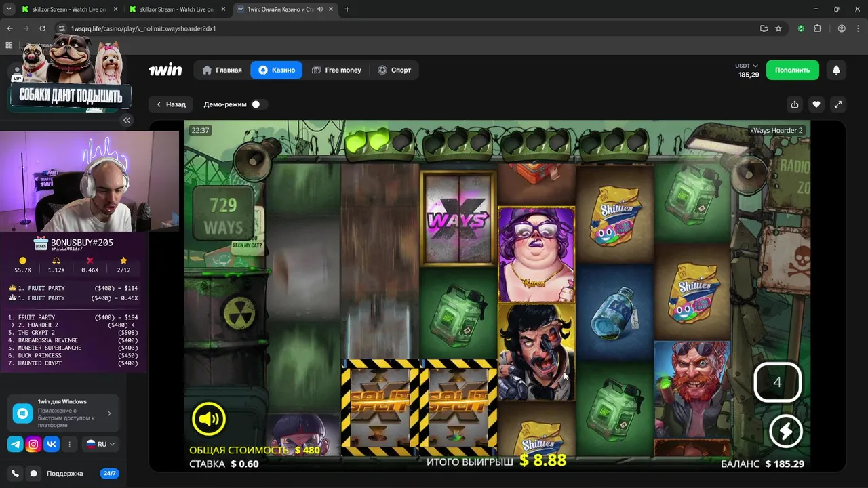Open the RU language dropdown
868x488 pixels.
(100, 445)
